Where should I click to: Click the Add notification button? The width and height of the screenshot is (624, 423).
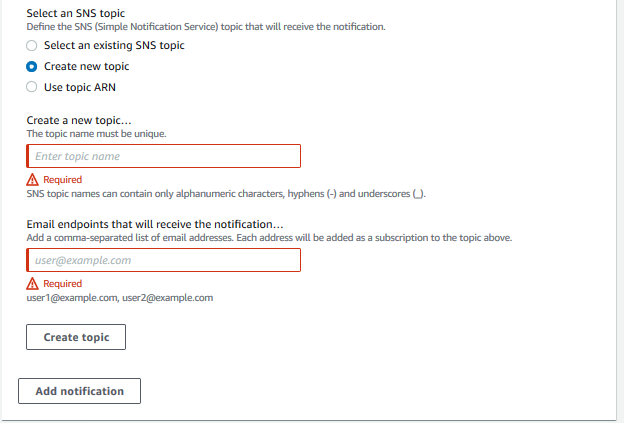[x=80, y=391]
